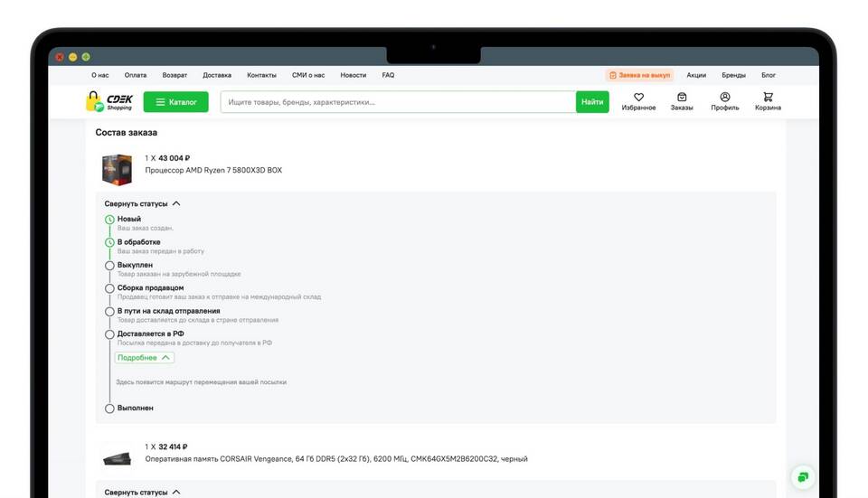The height and width of the screenshot is (498, 868).
Task: Click the orange icon in Заявка на выкуп
Action: (x=613, y=75)
